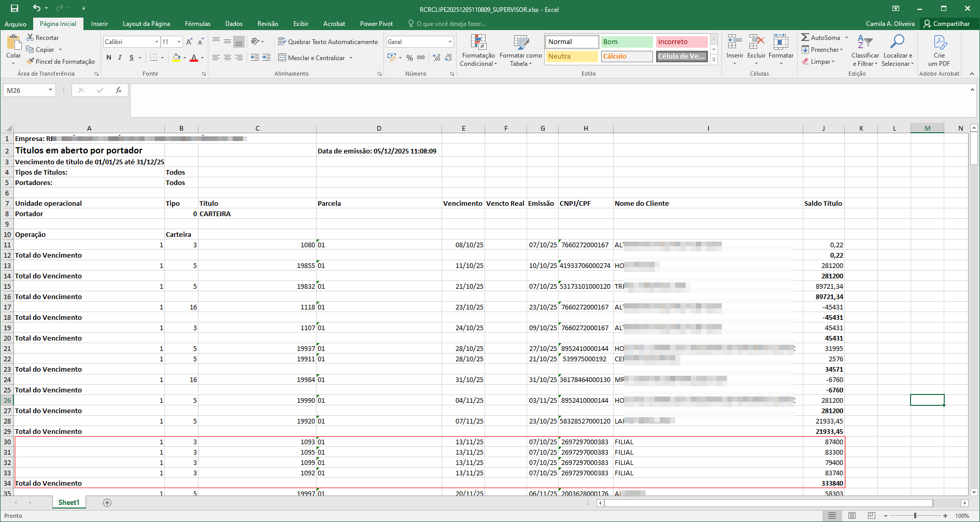Click Localizar e Selecionar magnifier icon
This screenshot has height=522, width=980.
897,43
